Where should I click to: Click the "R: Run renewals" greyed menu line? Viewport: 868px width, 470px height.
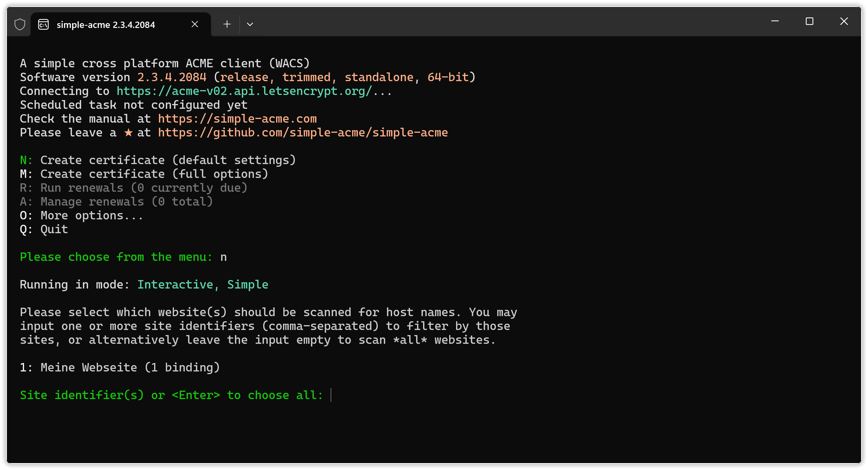133,188
